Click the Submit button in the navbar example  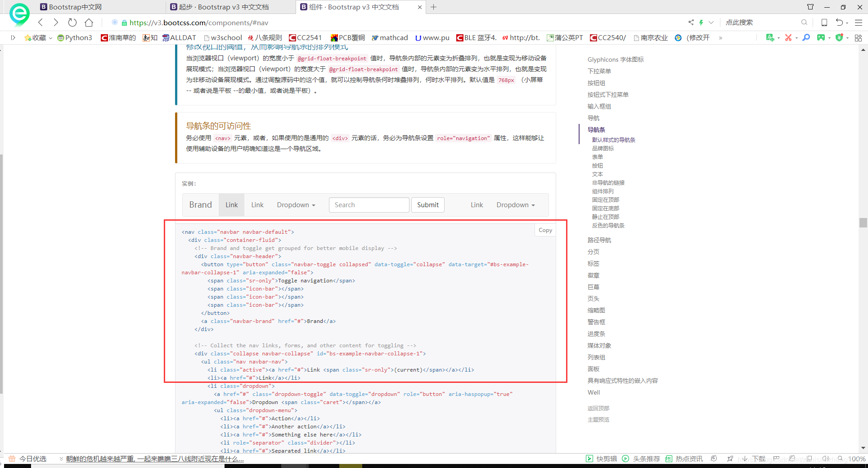(x=427, y=205)
